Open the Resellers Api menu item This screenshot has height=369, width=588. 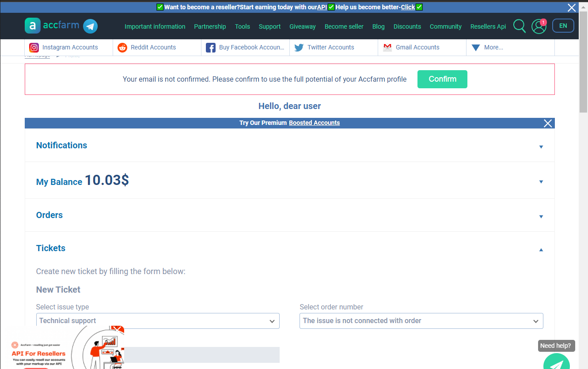(488, 26)
